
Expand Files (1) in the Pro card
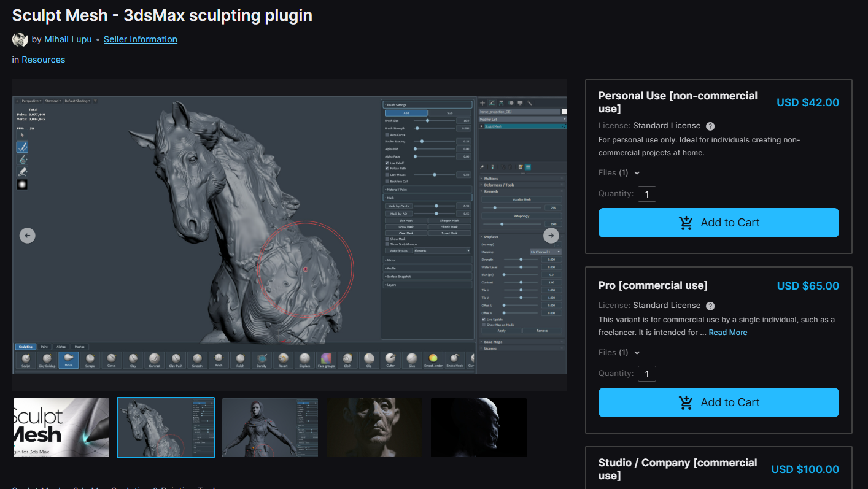click(619, 353)
